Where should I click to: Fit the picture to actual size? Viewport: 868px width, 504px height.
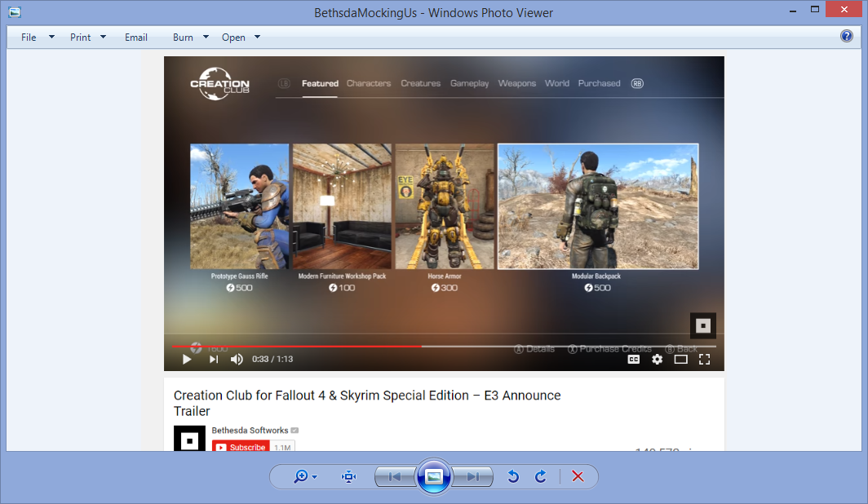click(x=349, y=476)
